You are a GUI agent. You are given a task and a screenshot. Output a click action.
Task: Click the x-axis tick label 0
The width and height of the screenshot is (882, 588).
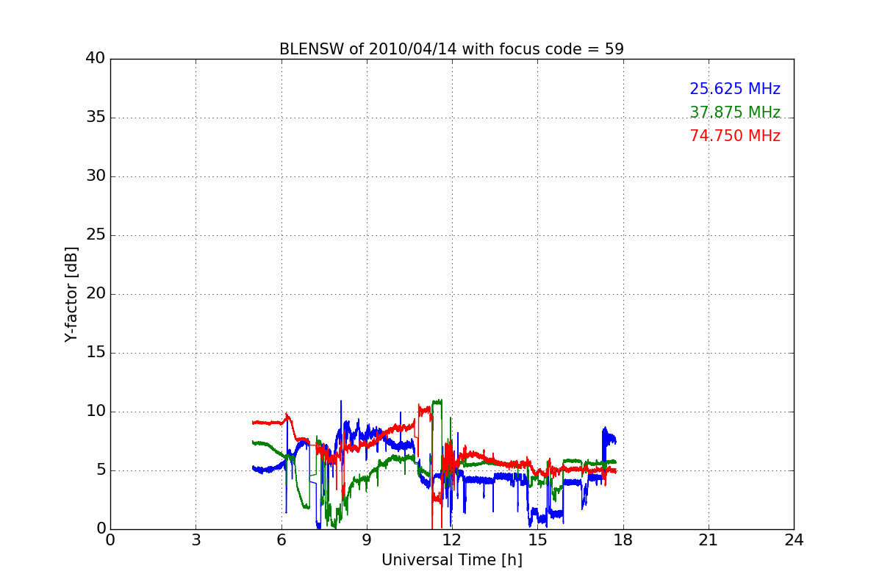[x=110, y=540]
